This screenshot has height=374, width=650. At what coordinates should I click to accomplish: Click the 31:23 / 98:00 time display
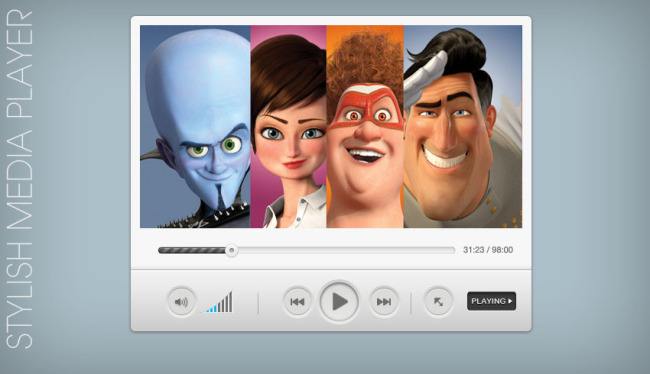coord(488,250)
